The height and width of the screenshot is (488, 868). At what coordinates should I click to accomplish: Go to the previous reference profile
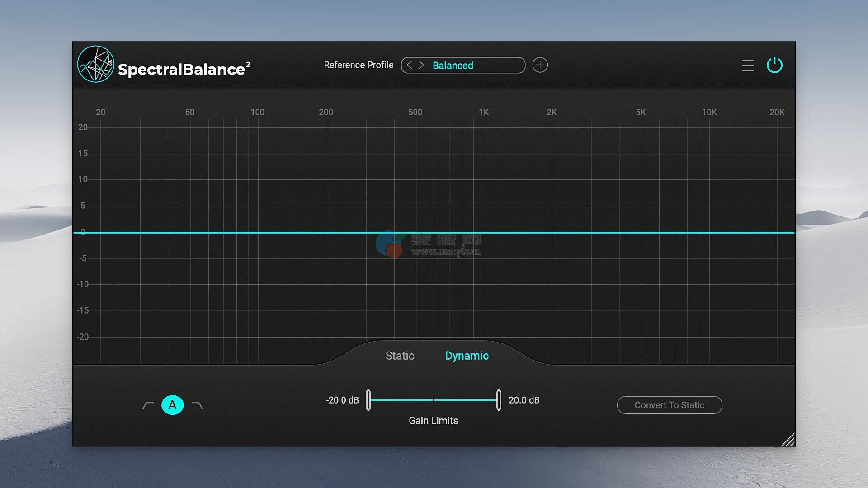410,65
